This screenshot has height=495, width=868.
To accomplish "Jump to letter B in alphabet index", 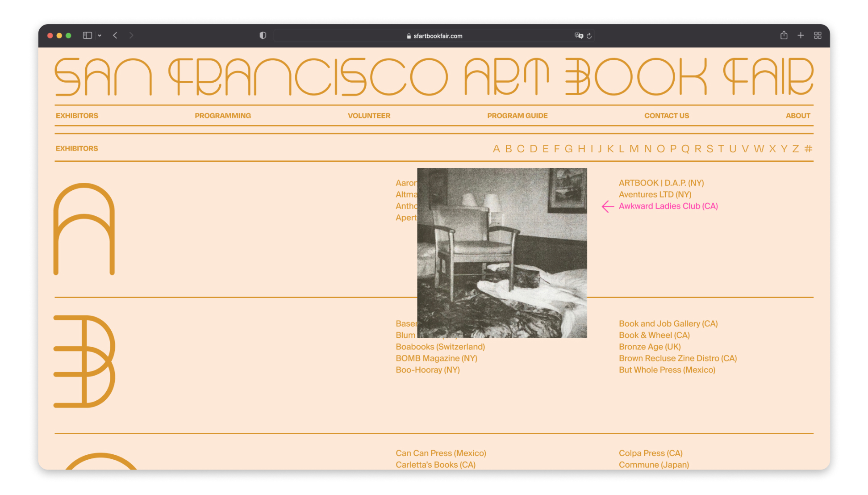I will pos(509,149).
